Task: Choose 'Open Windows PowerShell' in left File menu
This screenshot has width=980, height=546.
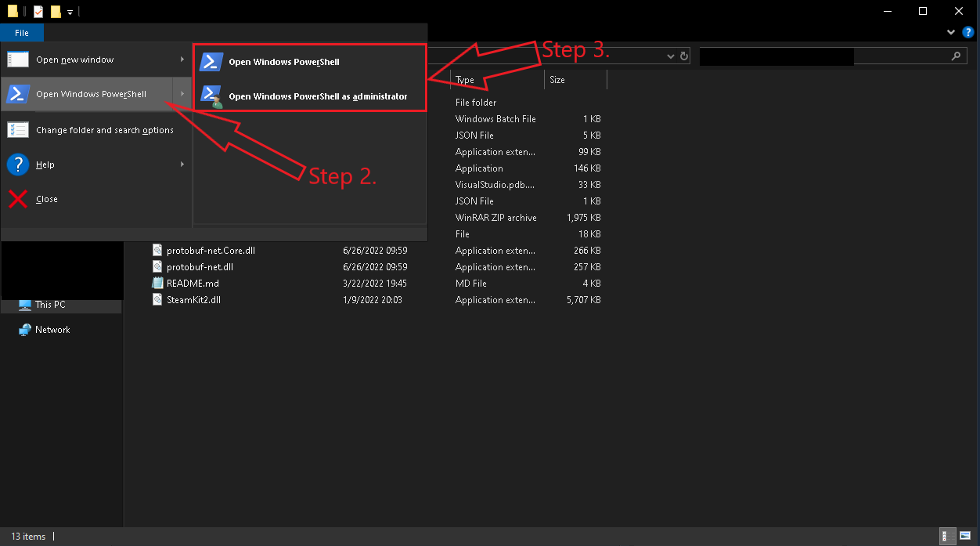Action: pos(85,94)
